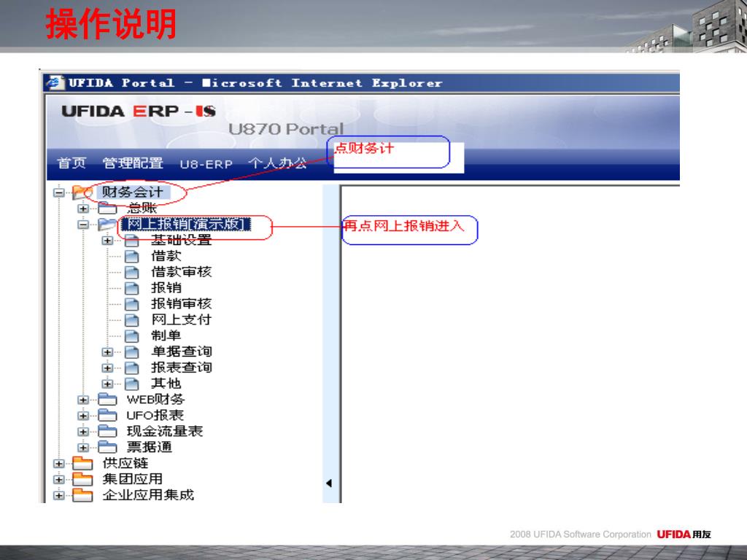Click the UFO报表 folder icon

click(107, 415)
